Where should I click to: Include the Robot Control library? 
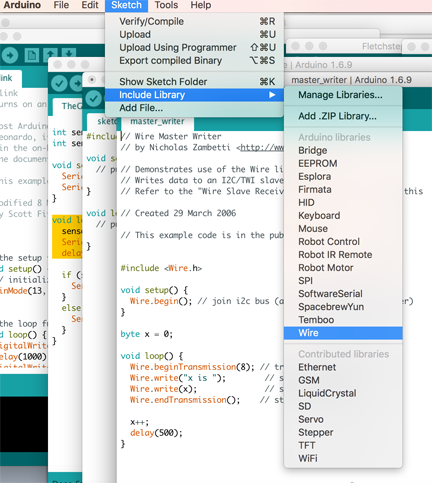[343, 241]
